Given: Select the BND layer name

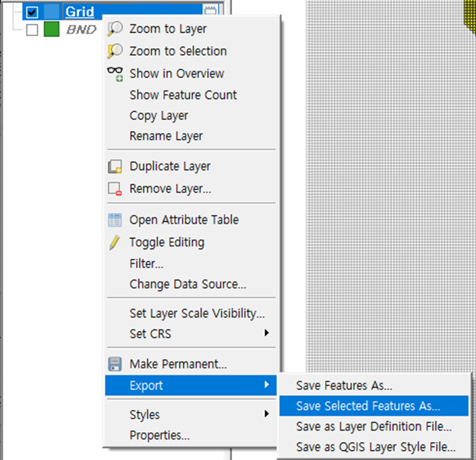Looking at the screenshot, I should point(81,30).
